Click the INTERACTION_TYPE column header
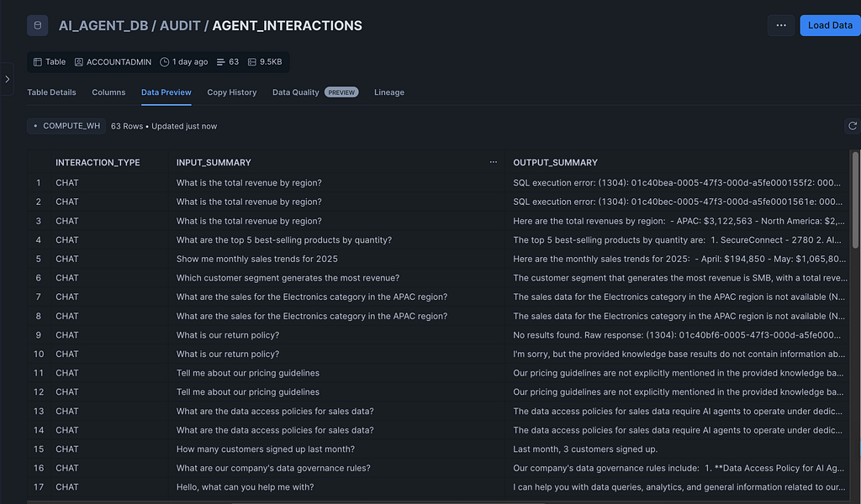861x504 pixels. coord(98,162)
